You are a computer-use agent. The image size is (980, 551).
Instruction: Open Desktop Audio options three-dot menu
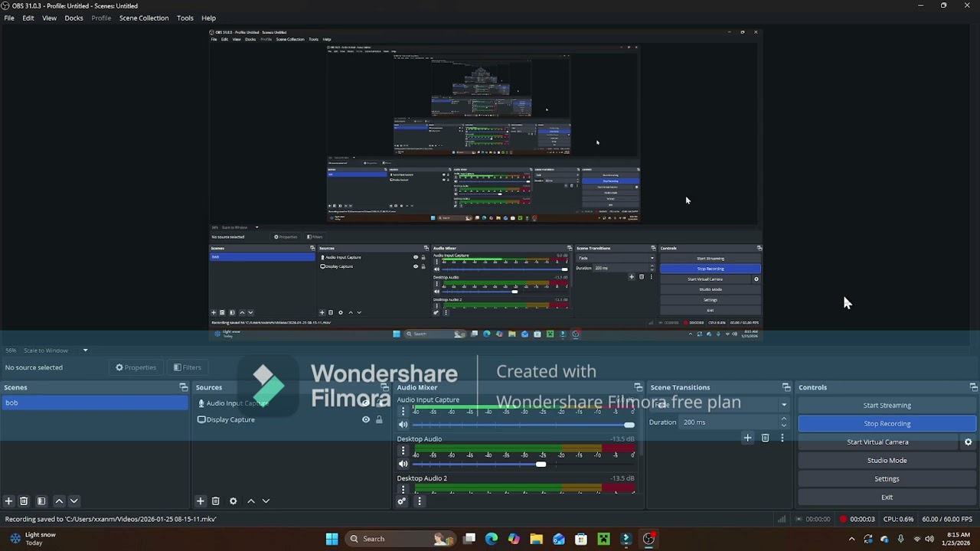403,451
